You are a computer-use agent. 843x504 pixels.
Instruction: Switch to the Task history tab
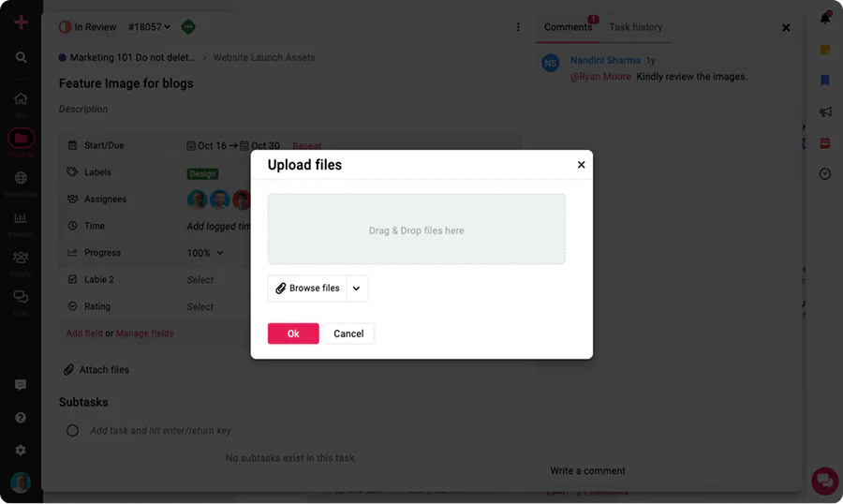pyautogui.click(x=635, y=27)
